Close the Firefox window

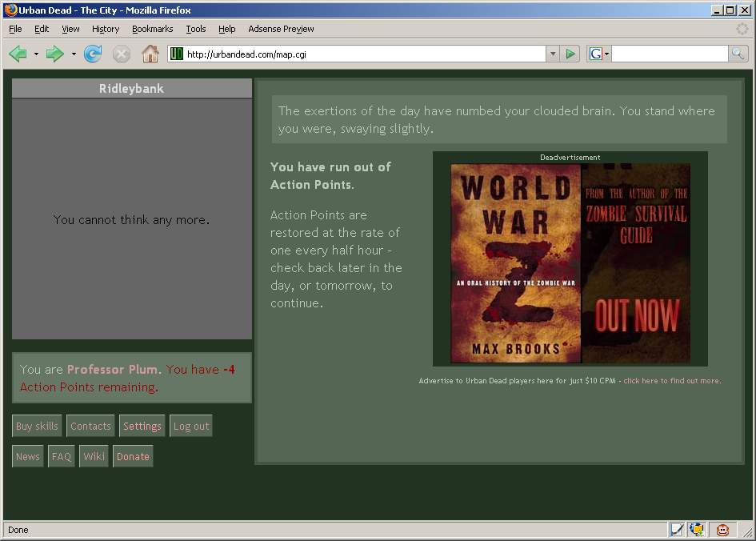coord(744,10)
